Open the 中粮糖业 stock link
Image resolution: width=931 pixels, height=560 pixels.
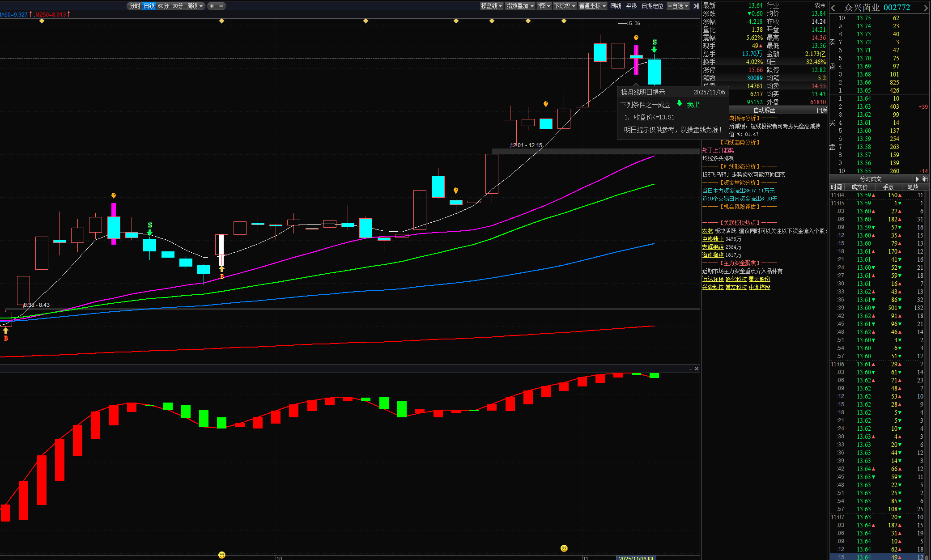pos(713,239)
